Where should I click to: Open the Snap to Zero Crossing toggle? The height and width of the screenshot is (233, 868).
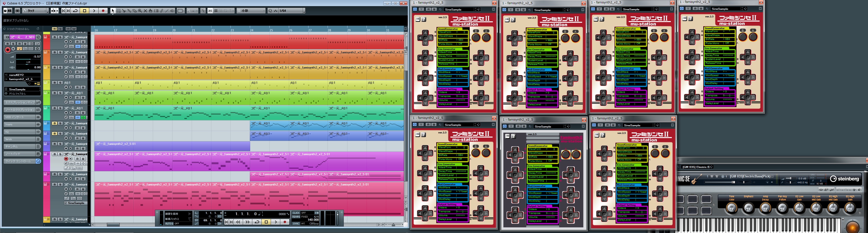pos(203,11)
